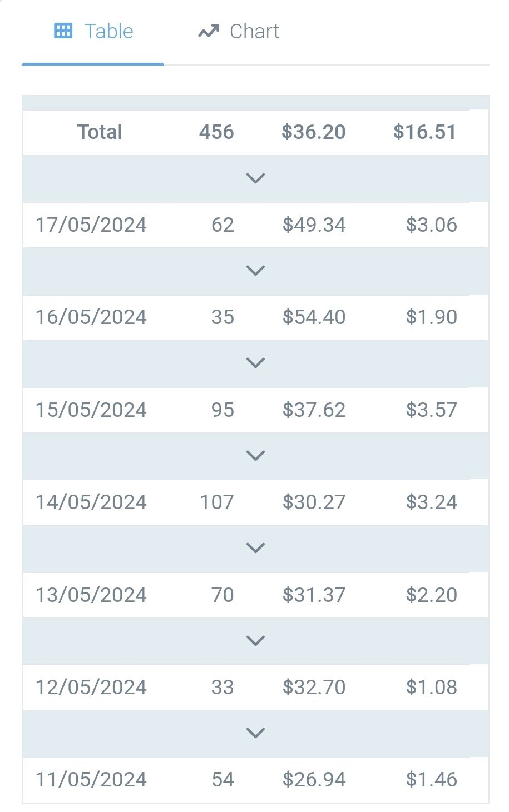Select the 11/05/2024 date cell
This screenshot has height=812, width=509.
(x=91, y=780)
